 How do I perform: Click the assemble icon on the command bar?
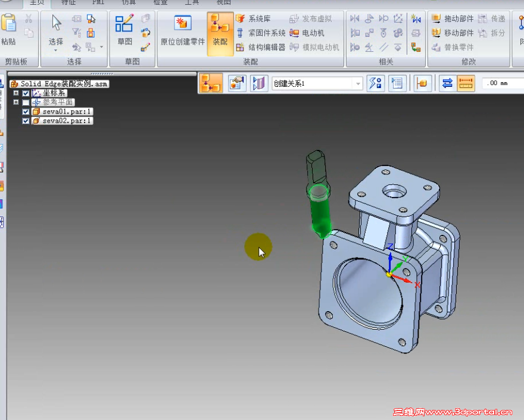point(211,83)
